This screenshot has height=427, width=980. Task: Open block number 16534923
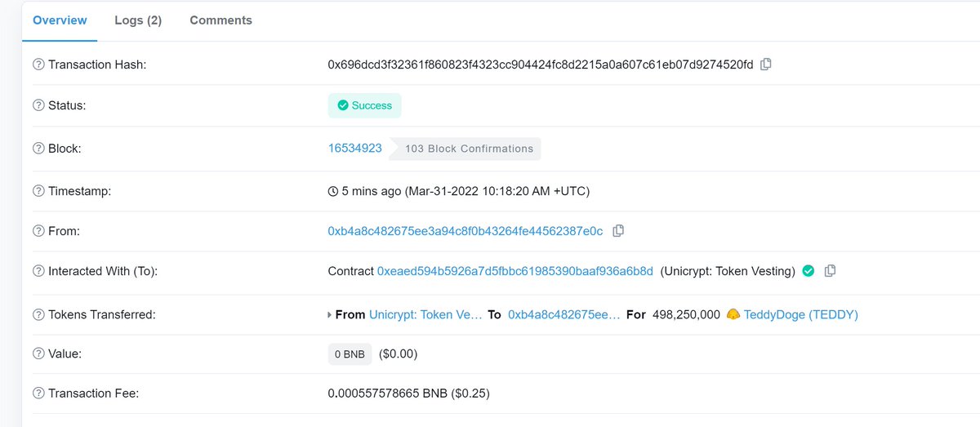click(355, 149)
